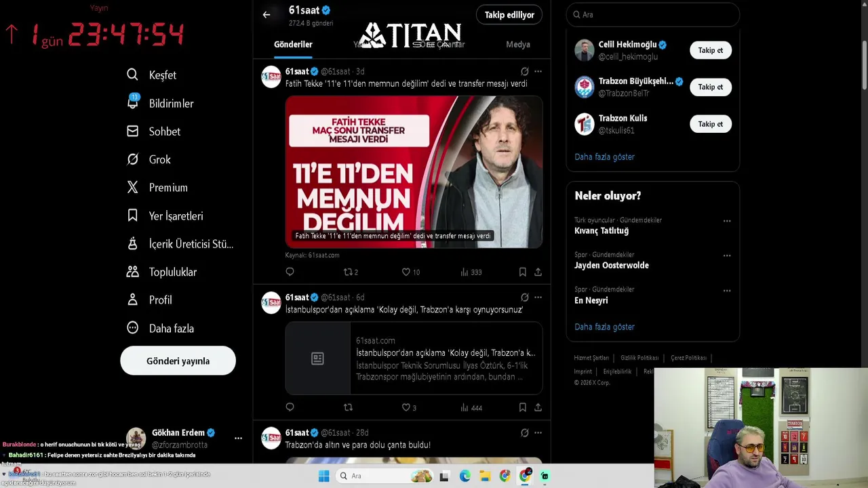Viewport: 868px width, 488px height.
Task: Click Daha fazla göster under suggestions
Action: point(604,157)
